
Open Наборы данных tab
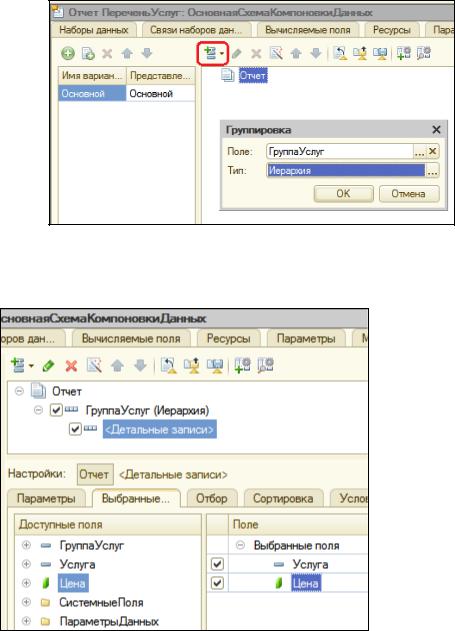click(x=93, y=30)
